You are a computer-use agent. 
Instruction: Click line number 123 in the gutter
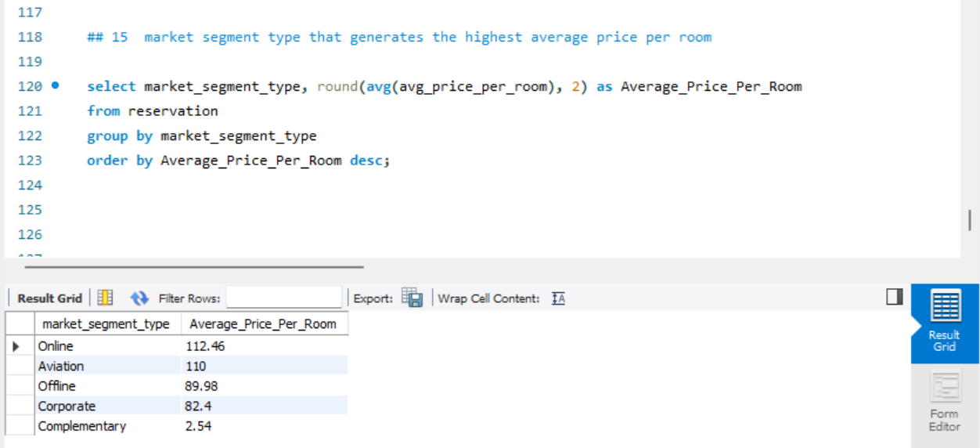click(30, 160)
